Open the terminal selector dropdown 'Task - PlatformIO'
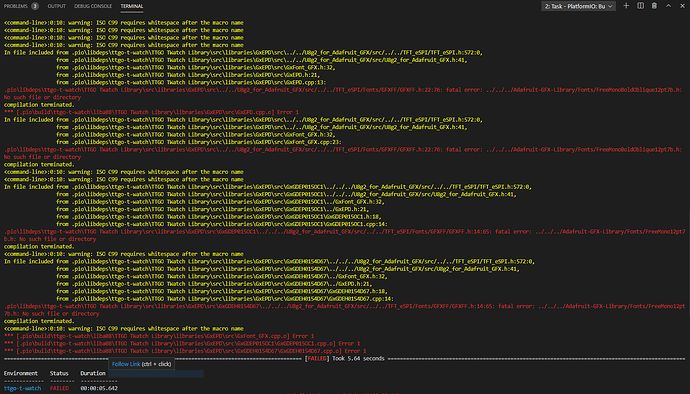Image resolution: width=690 pixels, height=394 pixels. (578, 6)
